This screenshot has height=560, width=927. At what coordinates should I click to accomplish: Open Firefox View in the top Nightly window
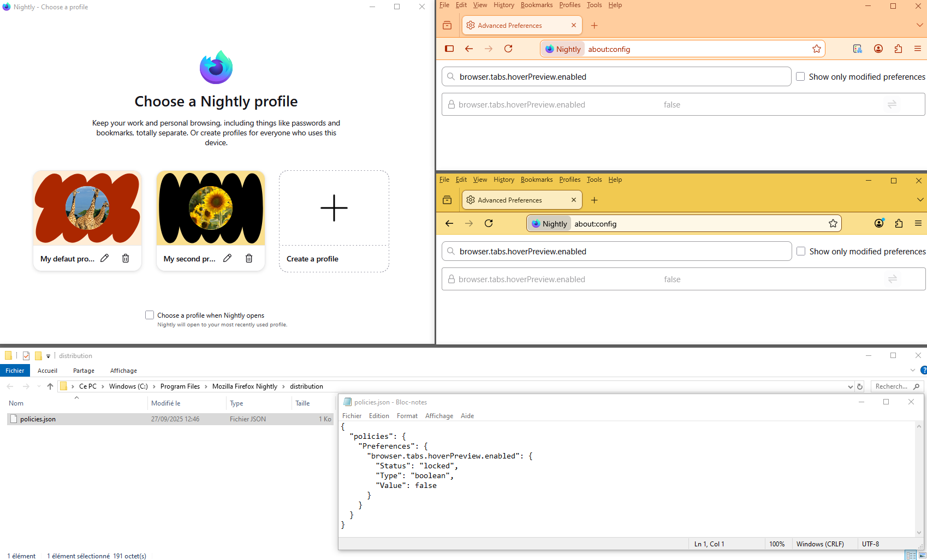pos(447,25)
